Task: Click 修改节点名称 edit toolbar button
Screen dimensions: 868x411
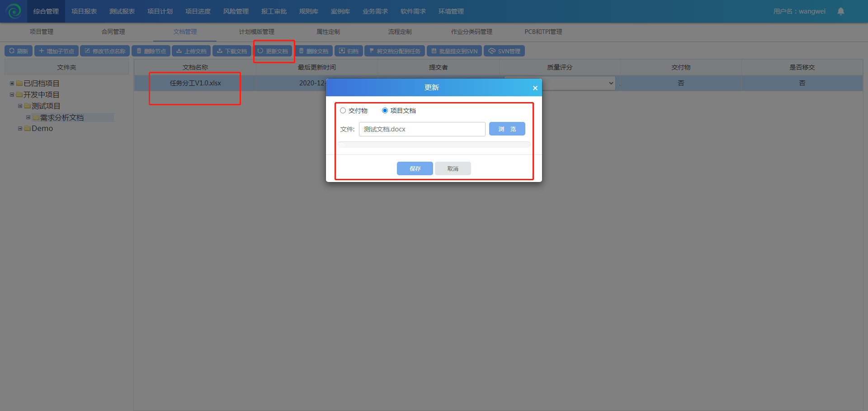Action: pos(105,51)
